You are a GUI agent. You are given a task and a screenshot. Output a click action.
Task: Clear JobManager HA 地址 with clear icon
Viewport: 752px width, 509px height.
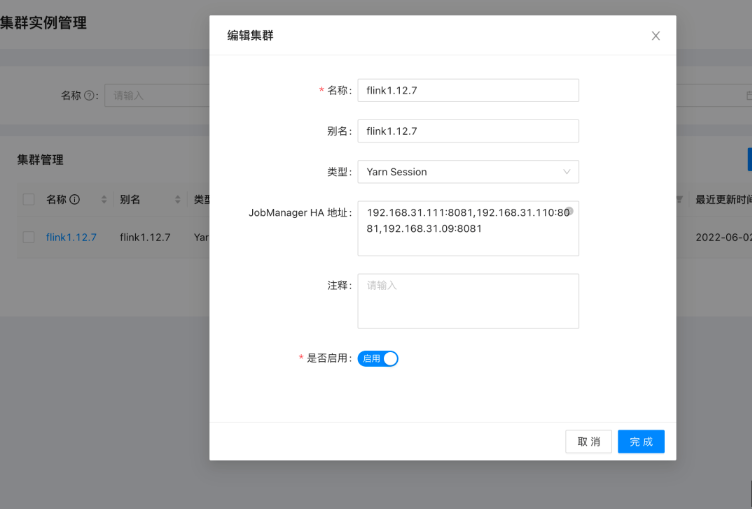point(569,211)
